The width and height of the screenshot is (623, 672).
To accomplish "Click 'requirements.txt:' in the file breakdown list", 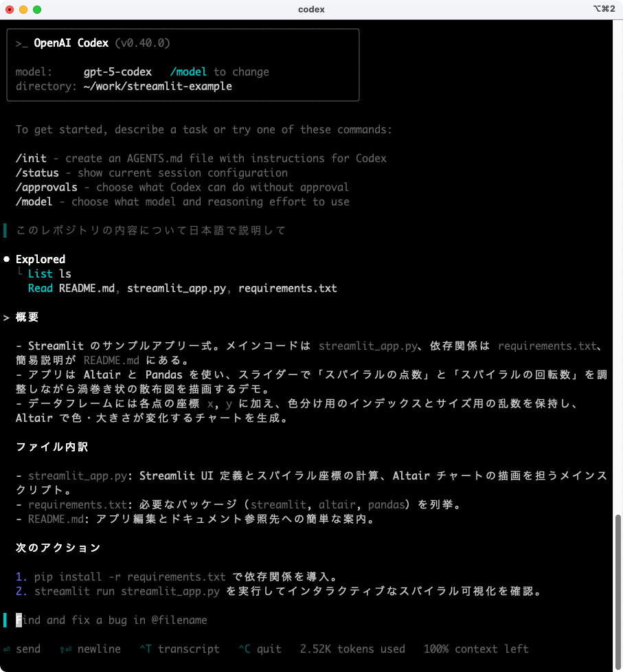I will click(x=80, y=504).
